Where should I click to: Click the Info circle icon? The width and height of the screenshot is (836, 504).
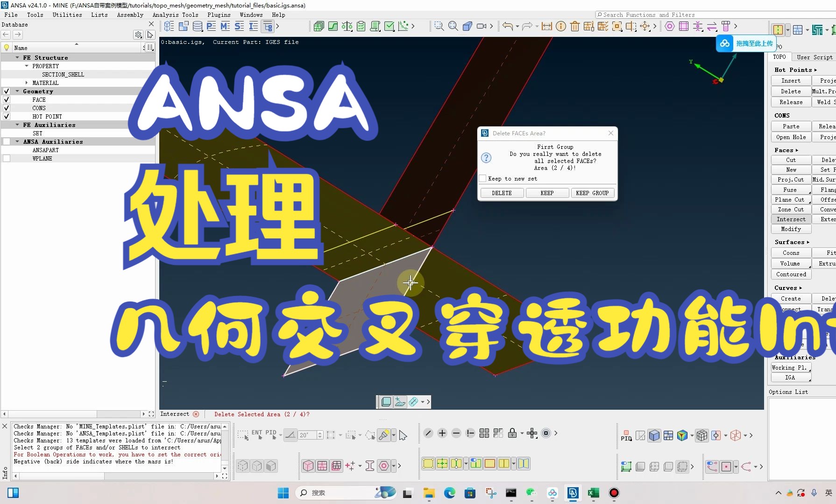(561, 26)
